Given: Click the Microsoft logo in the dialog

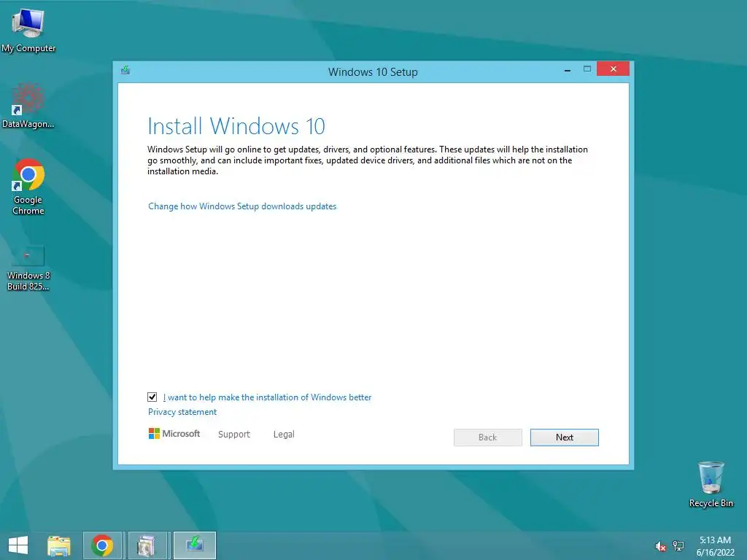Looking at the screenshot, I should 174,433.
